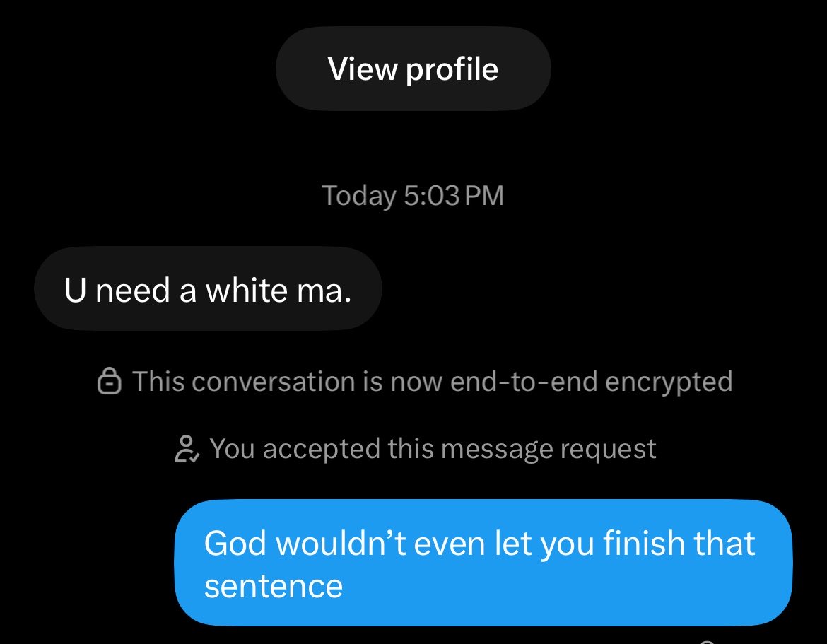Select the 'U need a white ma.' message bubble
This screenshot has height=644, width=827.
pos(208,288)
